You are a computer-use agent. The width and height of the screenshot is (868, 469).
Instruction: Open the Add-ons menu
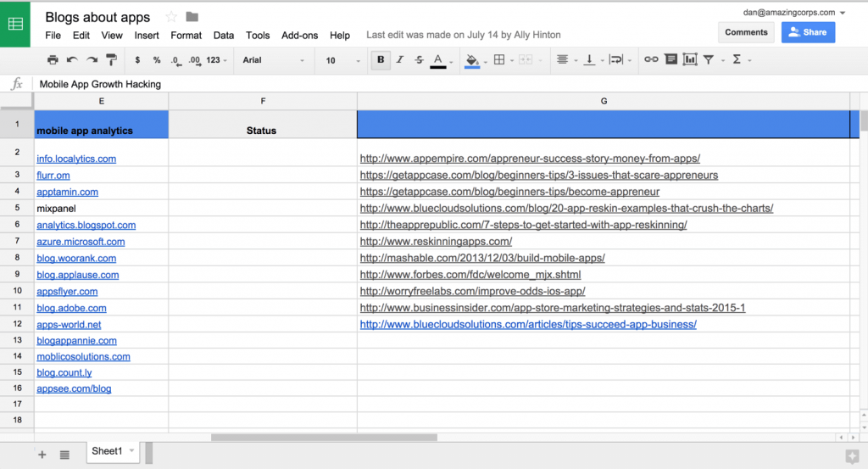[x=299, y=36]
